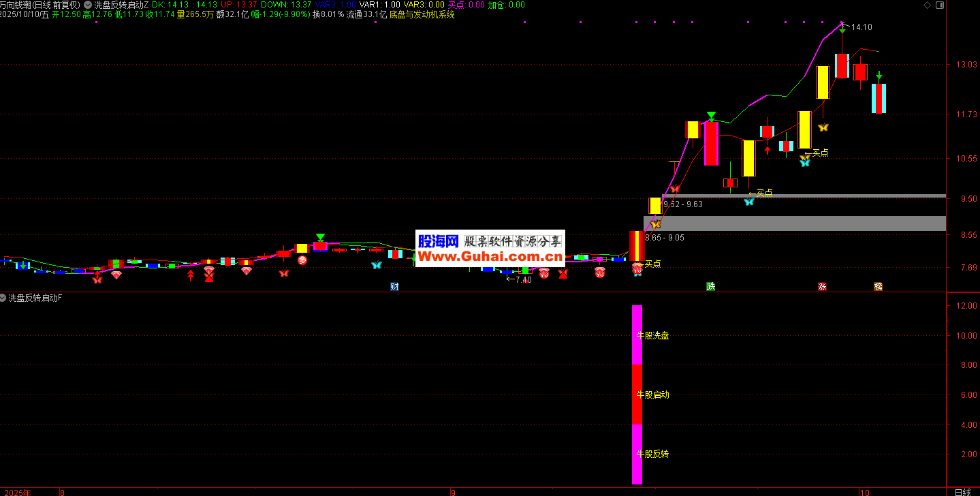Click the 多 circle icon under yellow candle
The width and height of the screenshot is (980, 496).
[302, 260]
